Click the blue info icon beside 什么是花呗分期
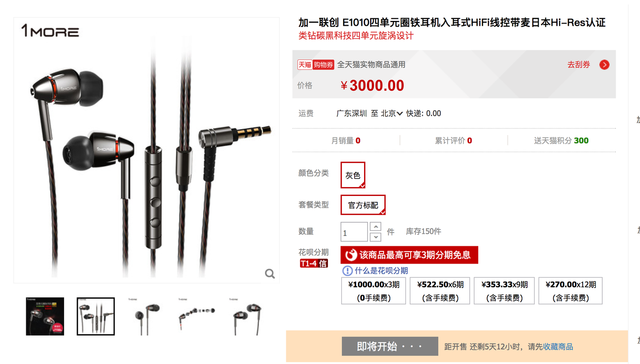 coord(347,271)
